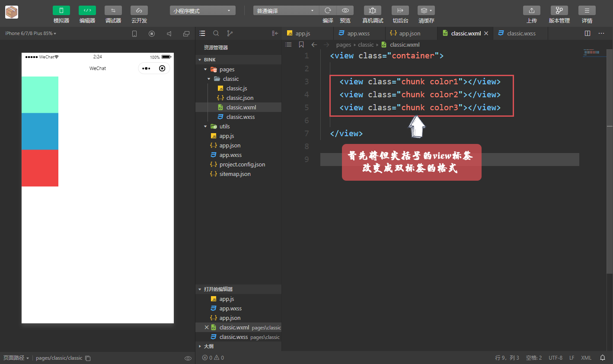This screenshot has width=613, height=364.
Task: Mute the simulator sound
Action: [169, 33]
